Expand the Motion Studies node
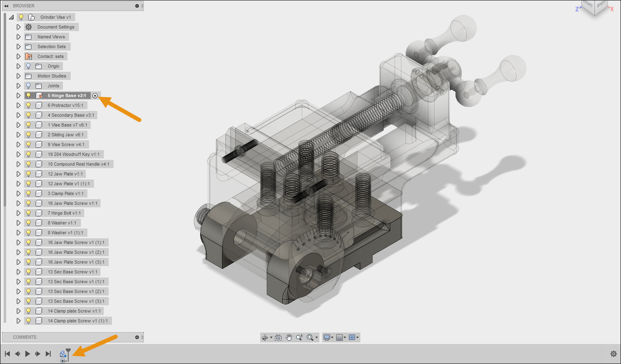621x364 pixels. pyautogui.click(x=18, y=76)
